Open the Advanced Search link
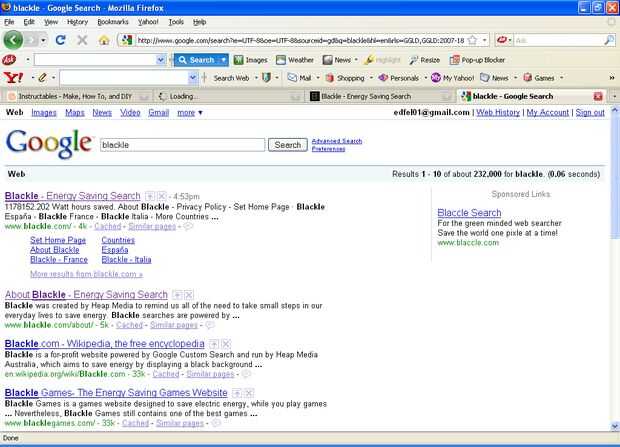The image size is (620, 447). (337, 141)
